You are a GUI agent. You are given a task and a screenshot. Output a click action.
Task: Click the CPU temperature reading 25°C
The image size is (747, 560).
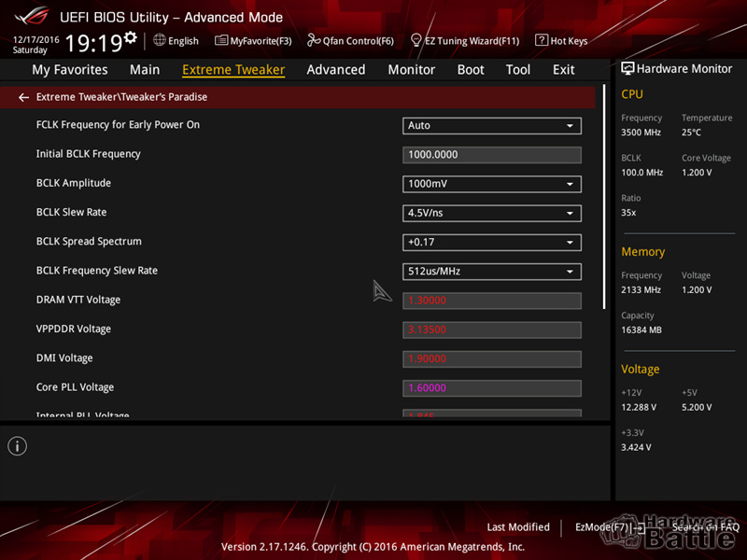click(691, 133)
